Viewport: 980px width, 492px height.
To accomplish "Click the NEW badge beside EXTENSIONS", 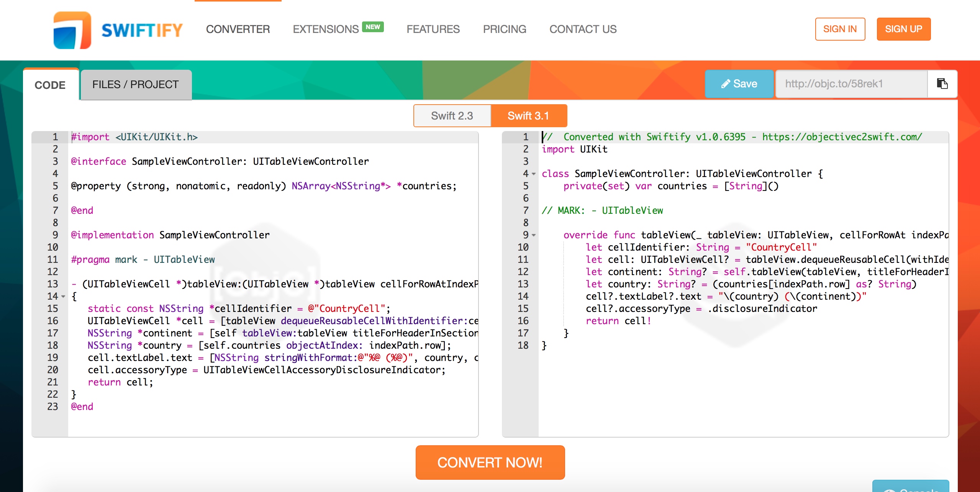I will tap(373, 27).
